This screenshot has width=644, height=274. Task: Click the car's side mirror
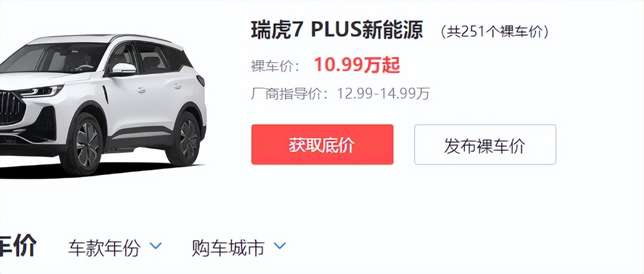[124, 69]
